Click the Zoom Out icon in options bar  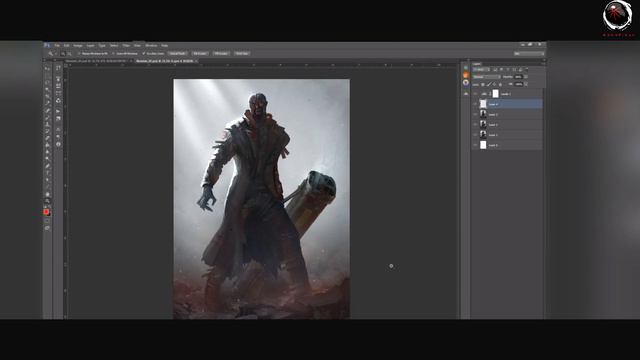(x=69, y=53)
